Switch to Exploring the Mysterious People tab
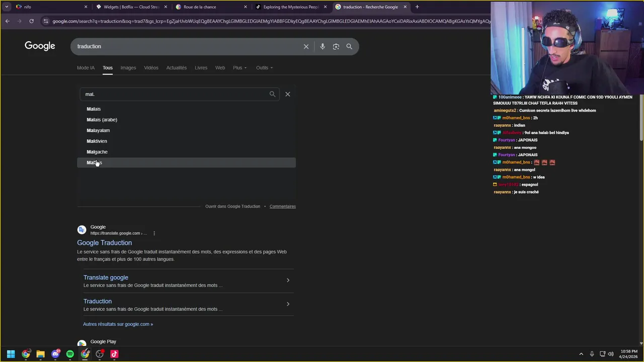 (x=290, y=7)
